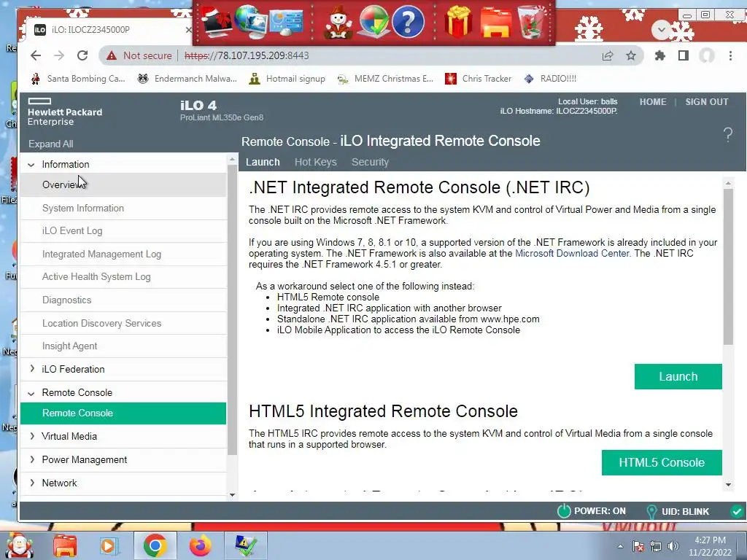Open Chrome three-dot menu

click(x=730, y=55)
